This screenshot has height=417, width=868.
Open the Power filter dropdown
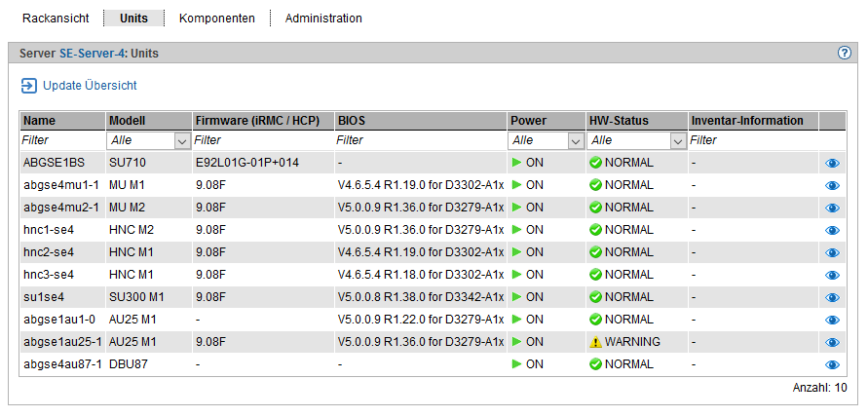tap(575, 140)
